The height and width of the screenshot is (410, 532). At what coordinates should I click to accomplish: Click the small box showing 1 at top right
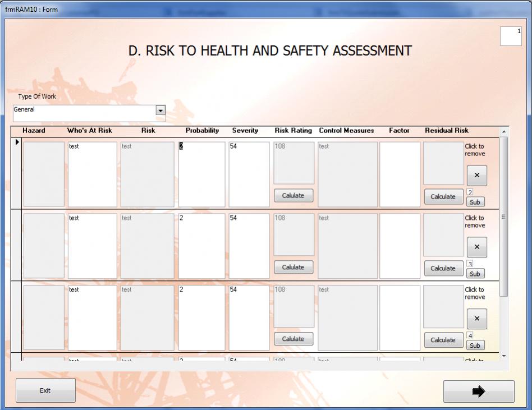tap(511, 36)
